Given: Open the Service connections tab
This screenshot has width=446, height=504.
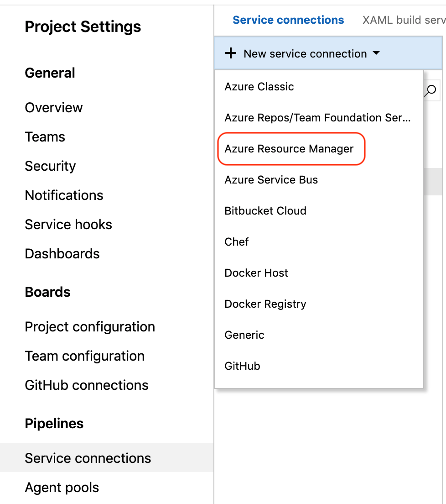Looking at the screenshot, I should tap(288, 20).
